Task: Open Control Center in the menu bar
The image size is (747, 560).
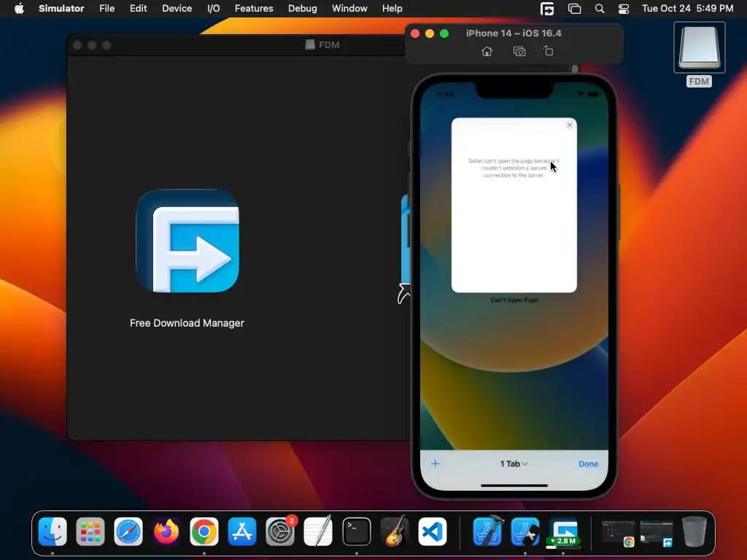Action: click(624, 9)
